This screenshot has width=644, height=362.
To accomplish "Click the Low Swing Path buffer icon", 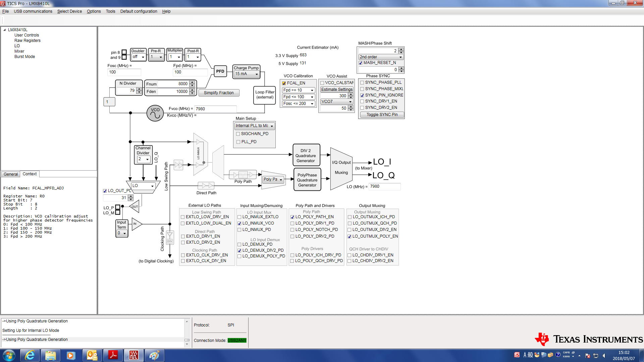I will (178, 165).
